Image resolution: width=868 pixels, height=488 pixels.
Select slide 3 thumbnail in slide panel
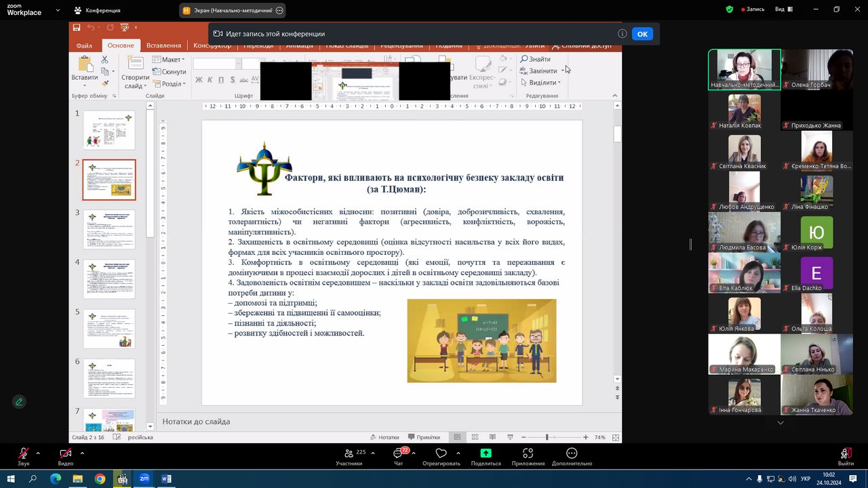click(109, 230)
